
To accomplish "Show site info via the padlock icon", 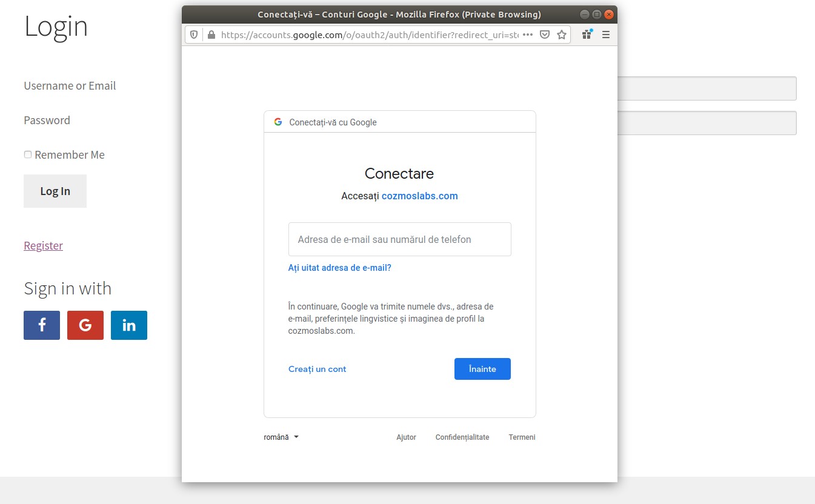I will (x=211, y=35).
